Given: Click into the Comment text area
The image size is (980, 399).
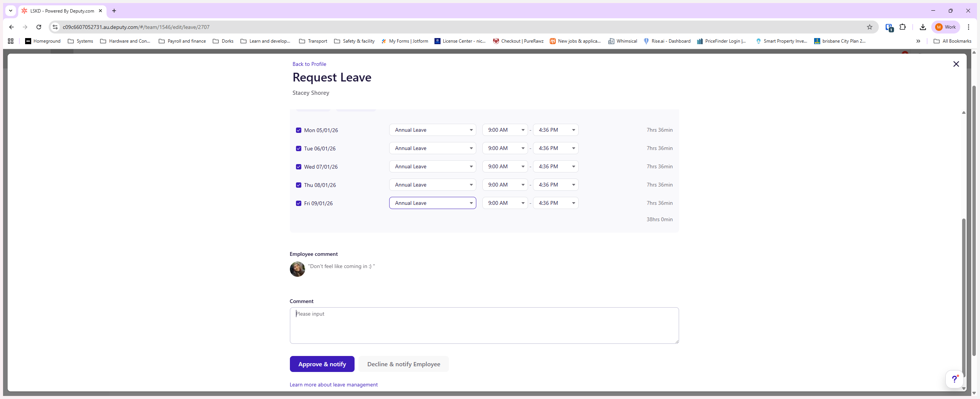Looking at the screenshot, I should point(484,326).
